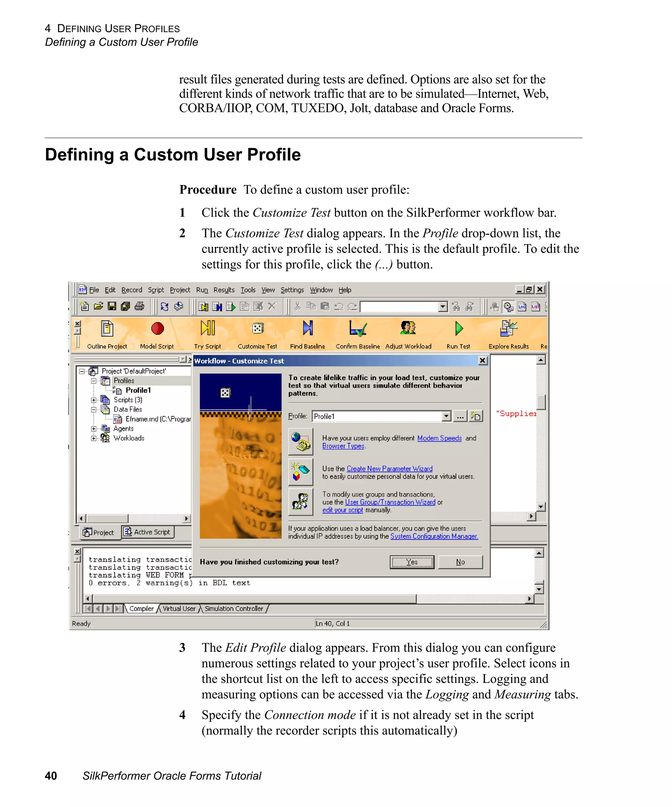672x807 pixels.
Task: Switch to the Compiler output tab
Action: 141,608
